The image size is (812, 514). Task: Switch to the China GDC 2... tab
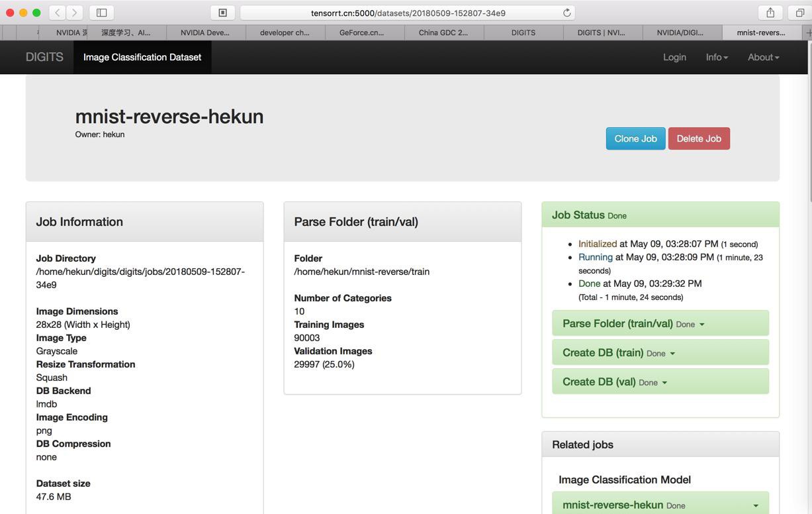pyautogui.click(x=443, y=32)
